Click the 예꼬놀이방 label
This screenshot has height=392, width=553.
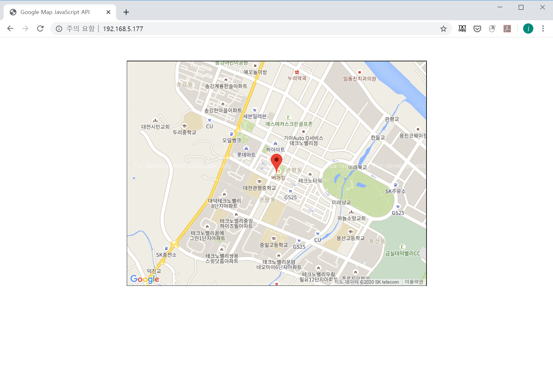point(255,72)
